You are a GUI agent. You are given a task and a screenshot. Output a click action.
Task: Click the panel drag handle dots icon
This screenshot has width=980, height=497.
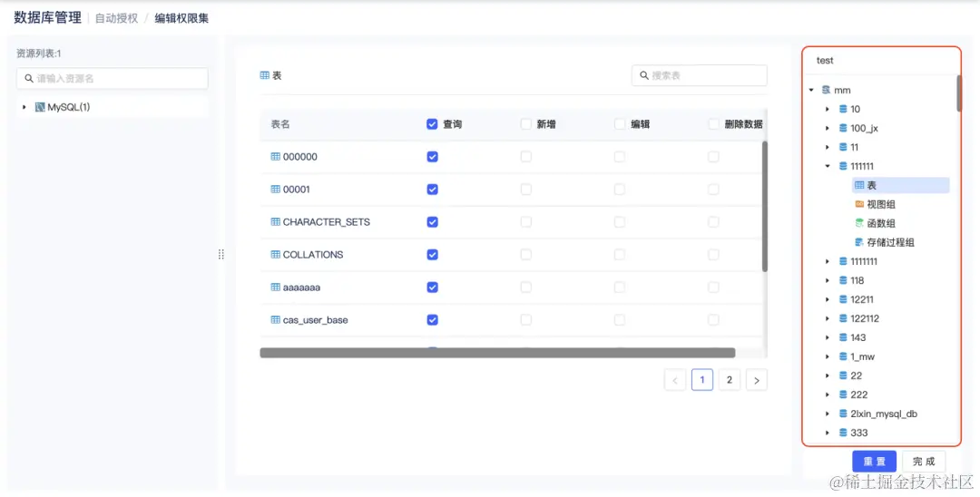click(220, 254)
